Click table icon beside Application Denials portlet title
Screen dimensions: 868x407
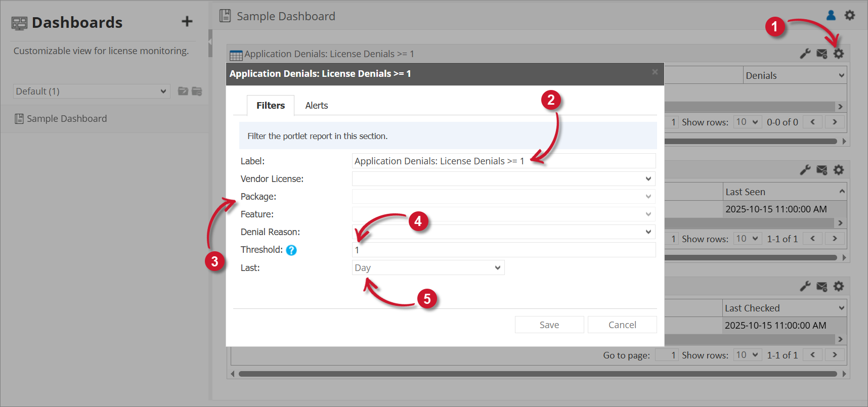click(x=236, y=55)
